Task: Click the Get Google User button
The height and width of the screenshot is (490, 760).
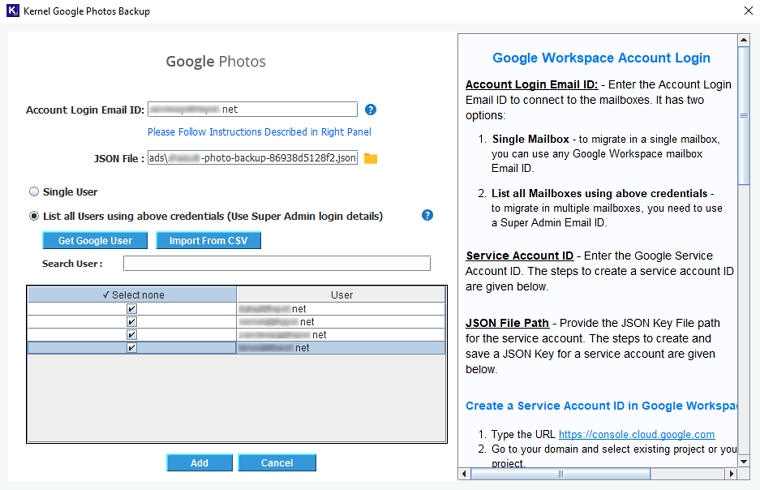Action: click(95, 240)
